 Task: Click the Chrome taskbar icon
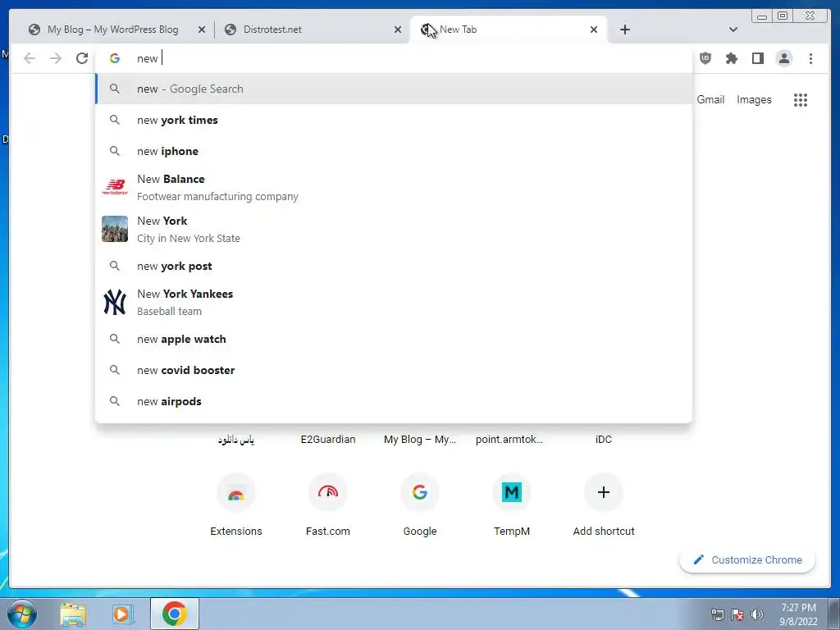pyautogui.click(x=175, y=614)
